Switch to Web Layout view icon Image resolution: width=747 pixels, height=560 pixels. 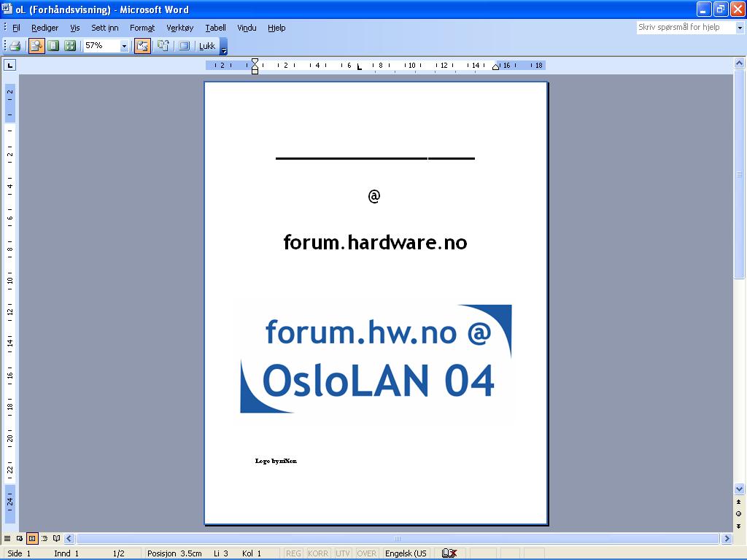(x=20, y=539)
